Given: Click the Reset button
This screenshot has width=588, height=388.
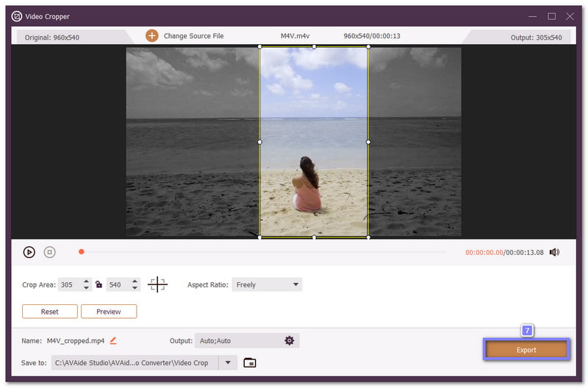Looking at the screenshot, I should pos(50,312).
